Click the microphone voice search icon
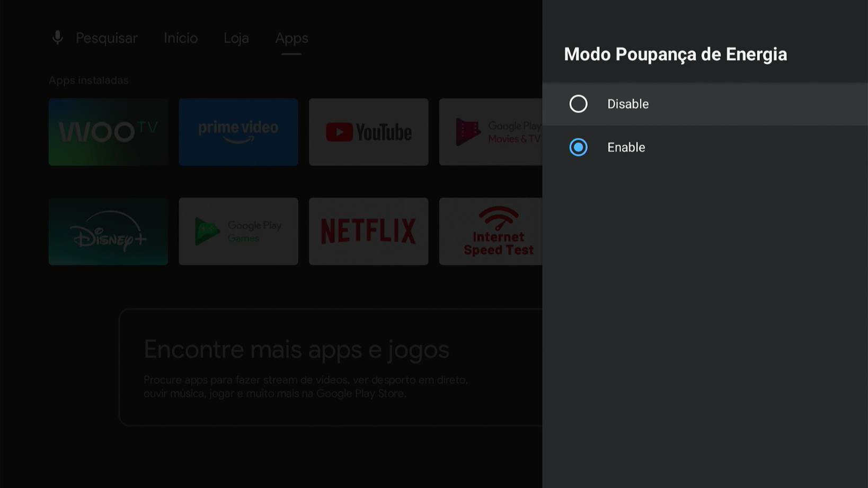The image size is (868, 488). [58, 38]
